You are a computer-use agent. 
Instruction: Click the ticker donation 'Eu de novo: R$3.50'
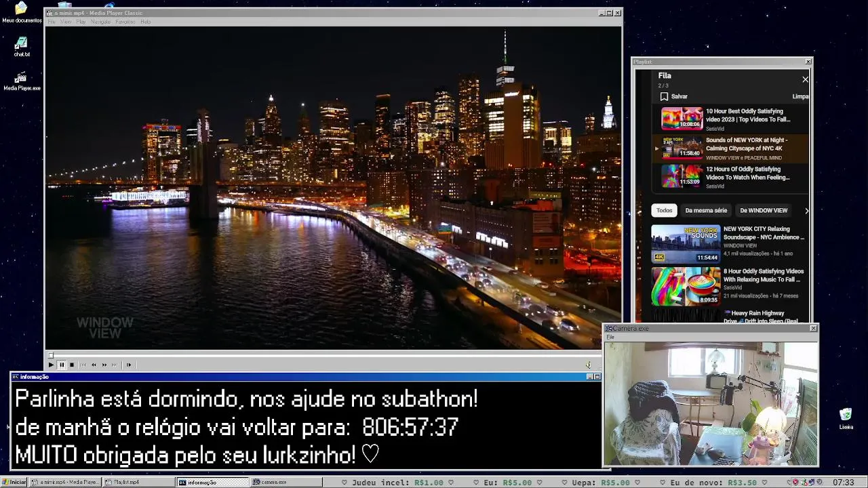coord(714,483)
